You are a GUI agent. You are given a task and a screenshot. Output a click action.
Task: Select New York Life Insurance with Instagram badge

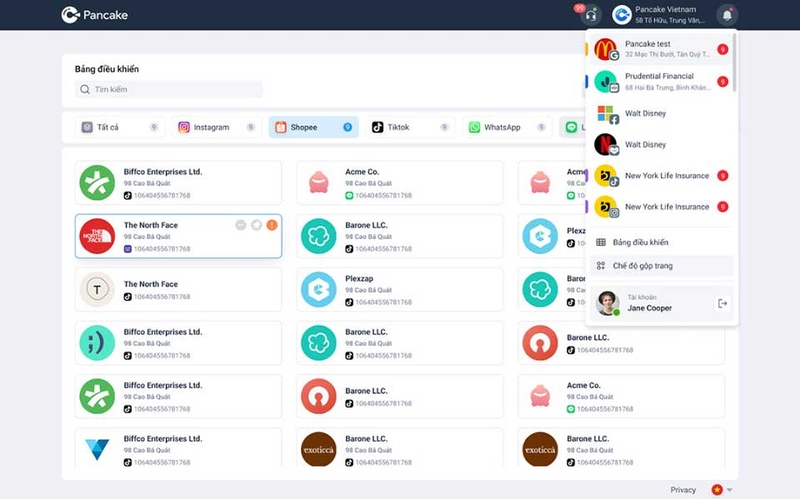pos(661,207)
